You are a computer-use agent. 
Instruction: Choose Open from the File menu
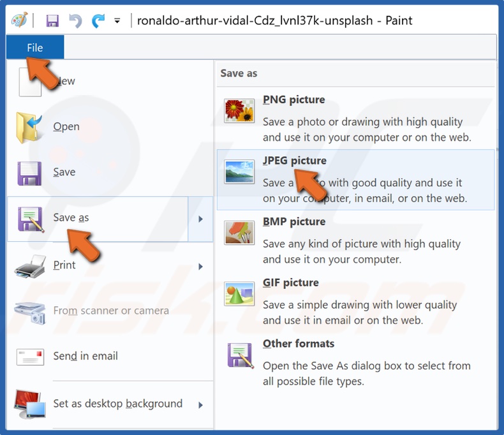tap(110, 126)
